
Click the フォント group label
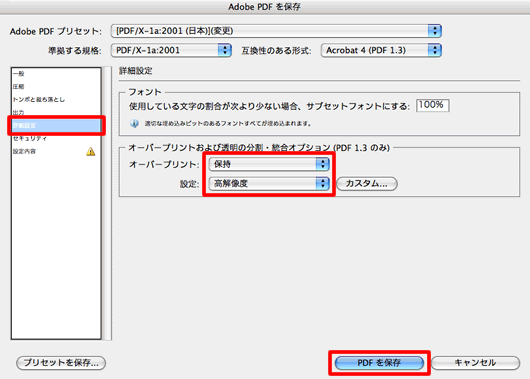click(145, 92)
